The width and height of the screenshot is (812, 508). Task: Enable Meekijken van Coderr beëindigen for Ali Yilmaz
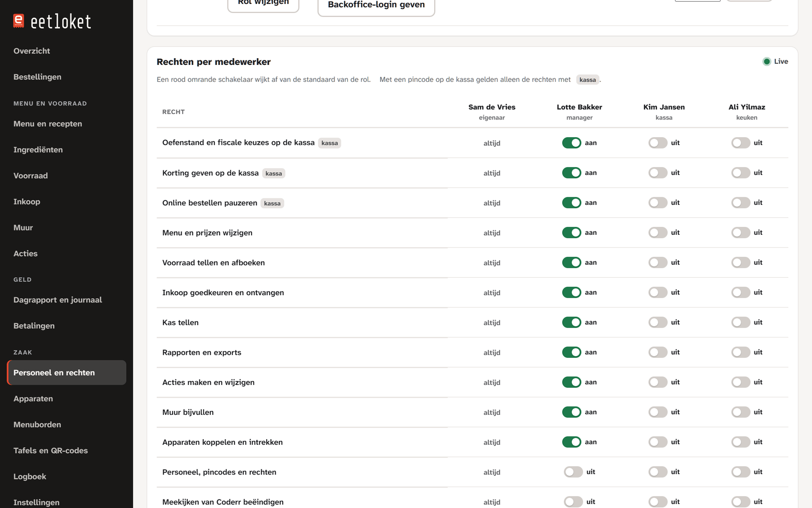click(740, 502)
